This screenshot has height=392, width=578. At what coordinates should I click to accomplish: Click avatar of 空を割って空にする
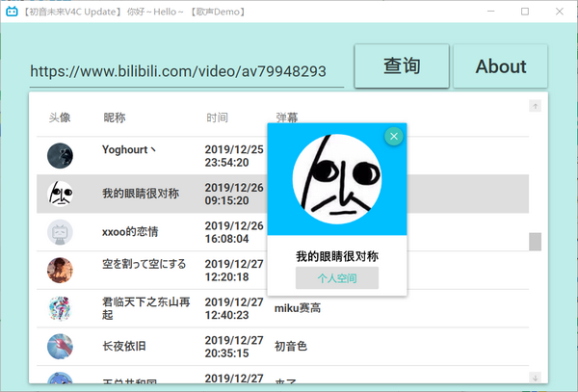coord(60,270)
